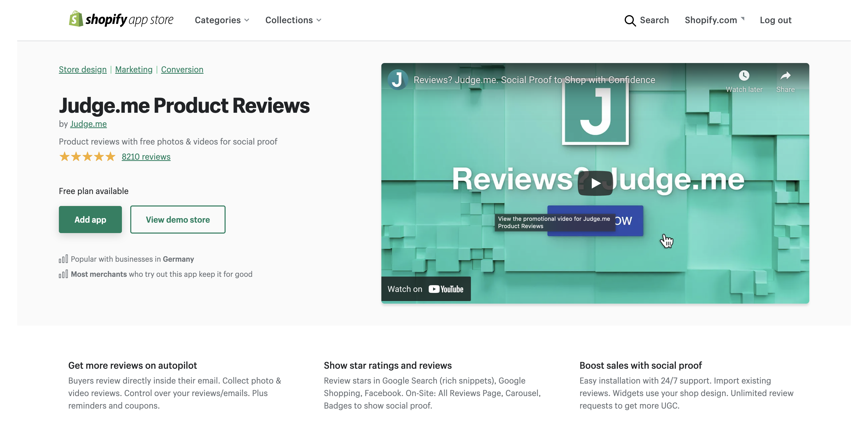Play the Judge.me promotional video
Viewport: 868px width, 438px height.
click(595, 183)
